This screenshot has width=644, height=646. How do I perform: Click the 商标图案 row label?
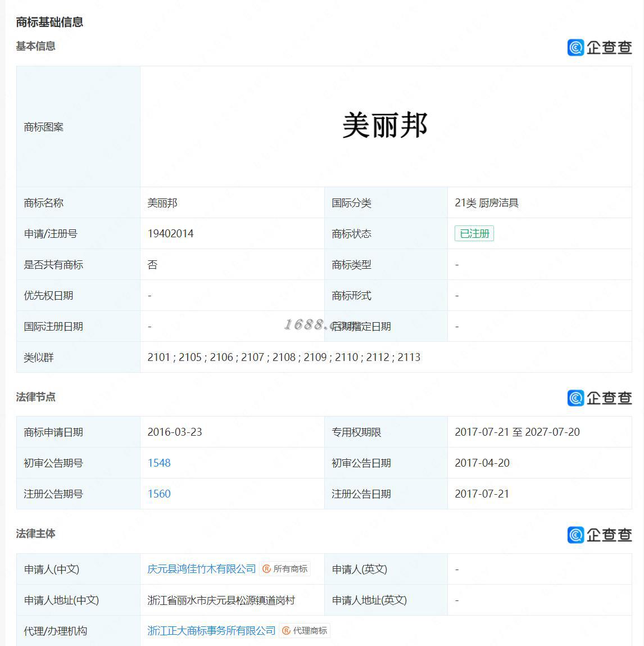pos(44,127)
